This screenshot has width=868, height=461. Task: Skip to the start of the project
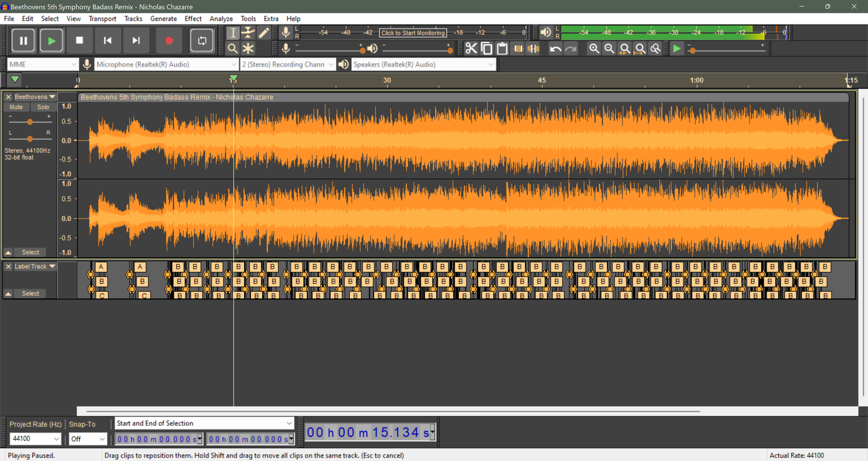pos(108,41)
